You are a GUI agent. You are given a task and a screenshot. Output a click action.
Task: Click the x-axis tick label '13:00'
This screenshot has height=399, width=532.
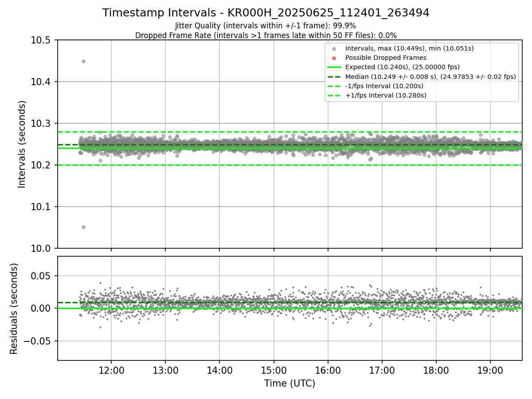tap(165, 370)
